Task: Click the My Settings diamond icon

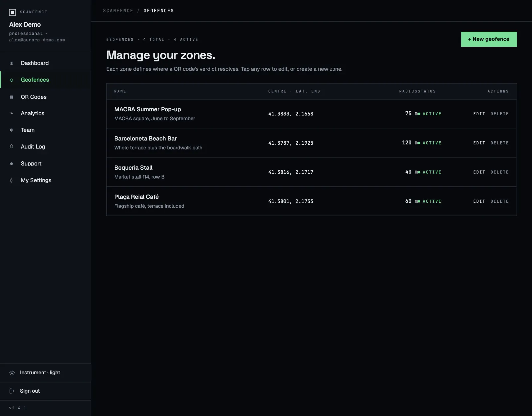Action: pyautogui.click(x=12, y=180)
